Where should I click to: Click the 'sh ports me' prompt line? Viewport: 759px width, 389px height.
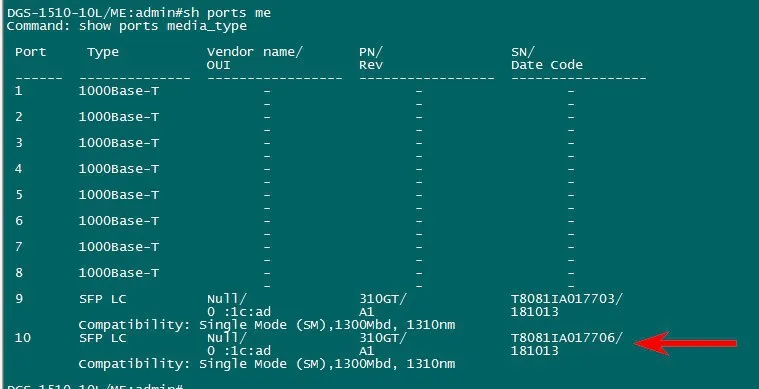[139, 13]
